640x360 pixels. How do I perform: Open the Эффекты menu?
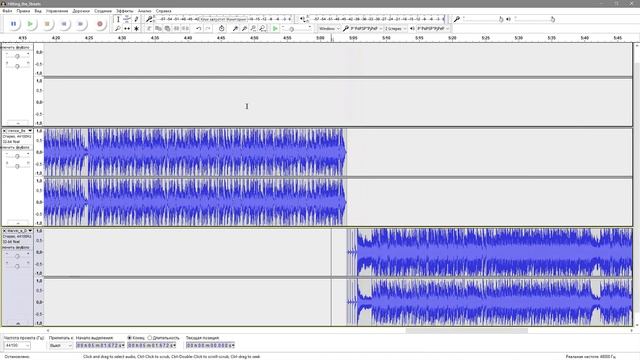[x=124, y=11]
